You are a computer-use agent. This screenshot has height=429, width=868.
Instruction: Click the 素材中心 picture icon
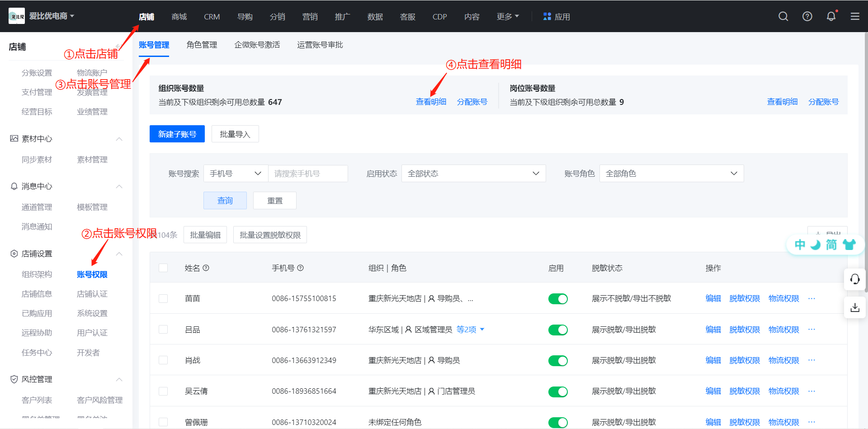[x=14, y=138]
